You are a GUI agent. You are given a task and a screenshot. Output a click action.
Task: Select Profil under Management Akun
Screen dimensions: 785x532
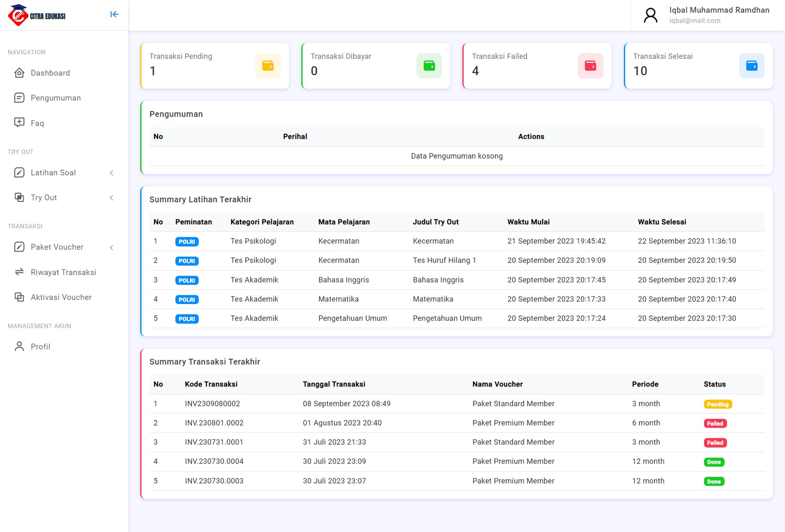40,347
